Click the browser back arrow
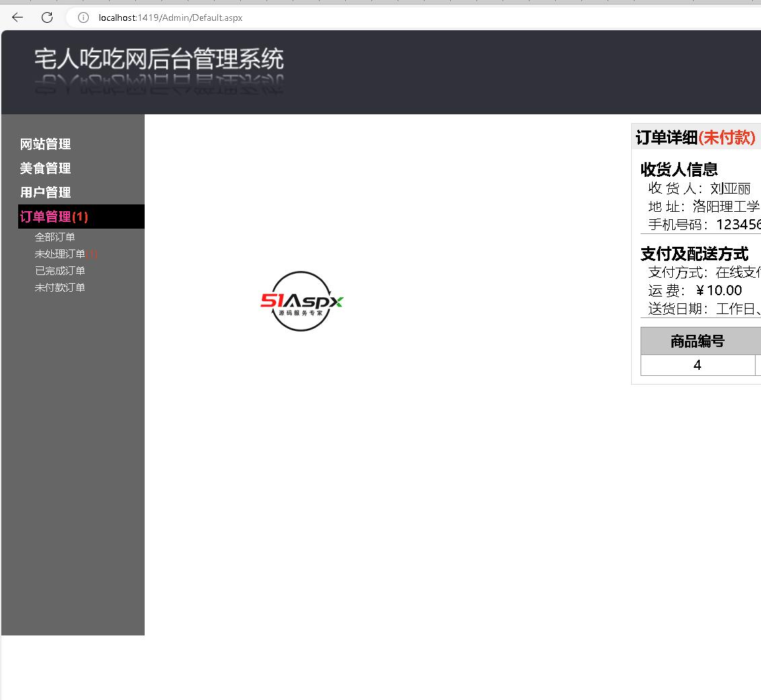 [x=17, y=17]
